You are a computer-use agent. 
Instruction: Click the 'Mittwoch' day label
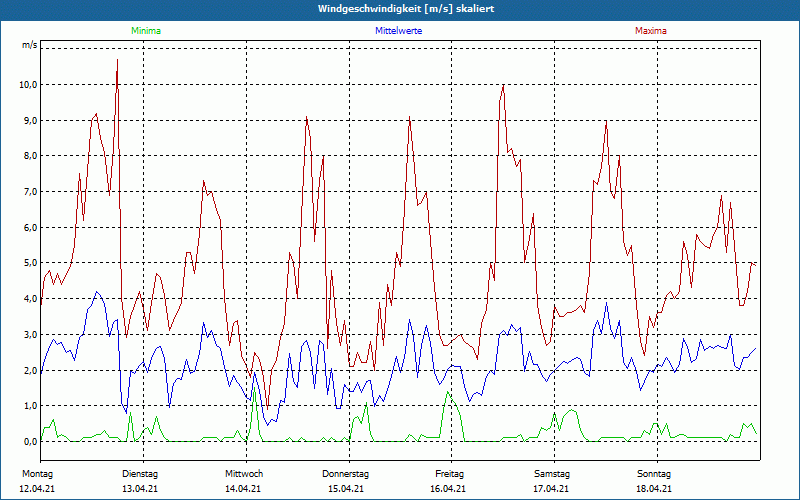coord(244,474)
